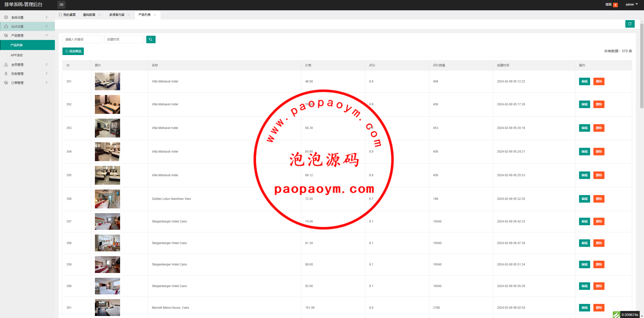The image size is (644, 318).
Task: Delete product 359 with 删除 button
Action: click(x=599, y=264)
